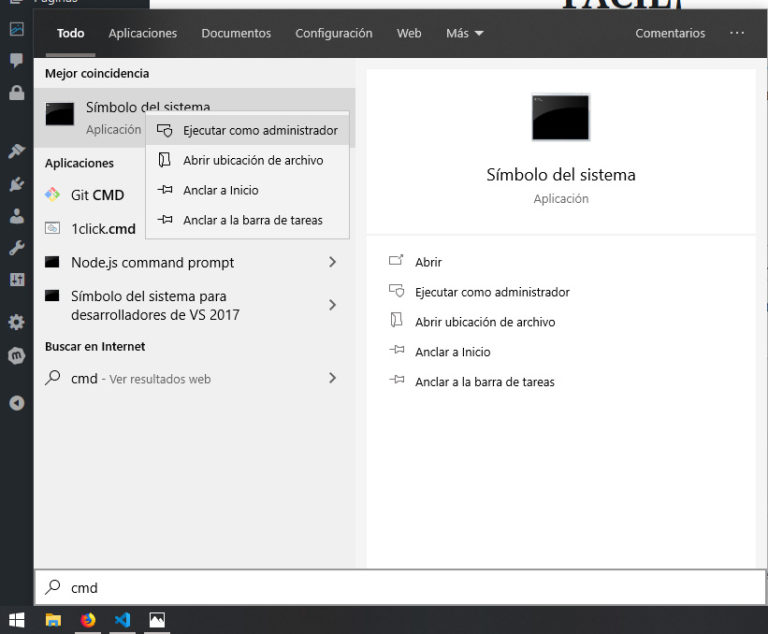
Task: Click the plugin plug icon in sidebar
Action: point(17,184)
